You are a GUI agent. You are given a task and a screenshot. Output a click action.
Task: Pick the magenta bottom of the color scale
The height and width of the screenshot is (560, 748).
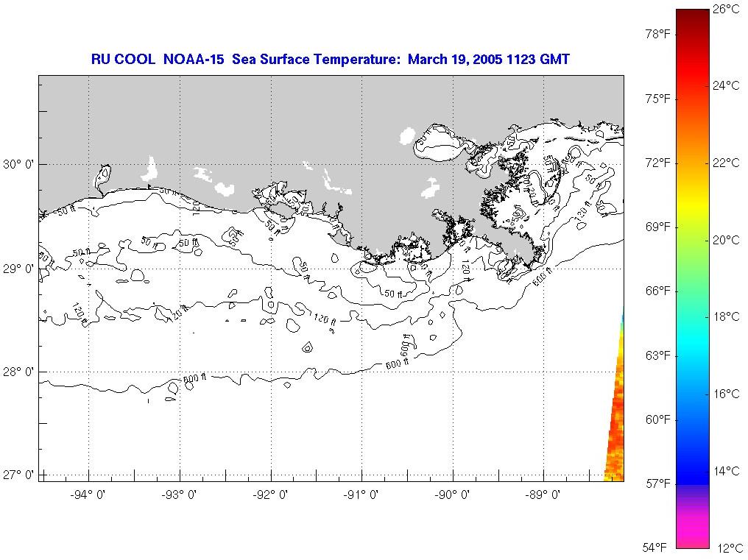coord(693,532)
